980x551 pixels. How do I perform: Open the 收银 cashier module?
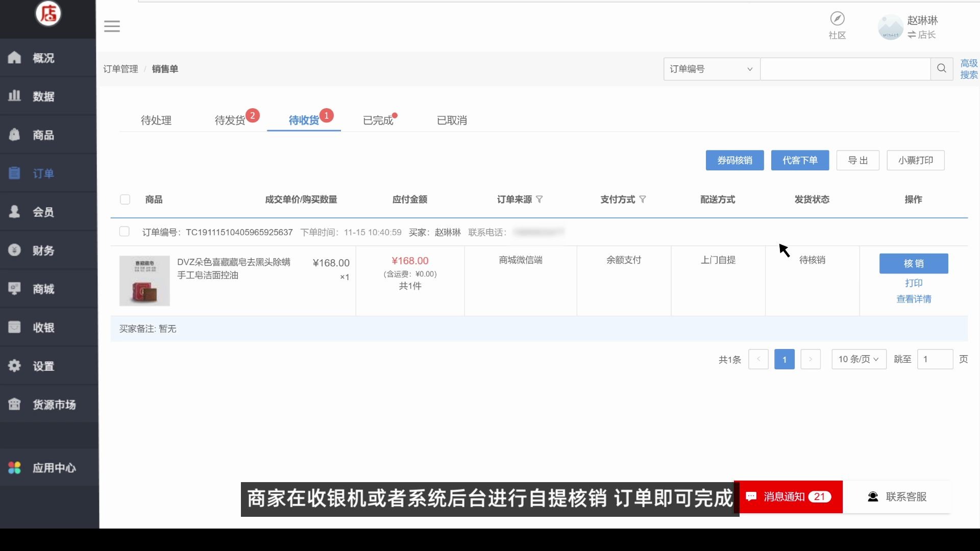tap(43, 328)
